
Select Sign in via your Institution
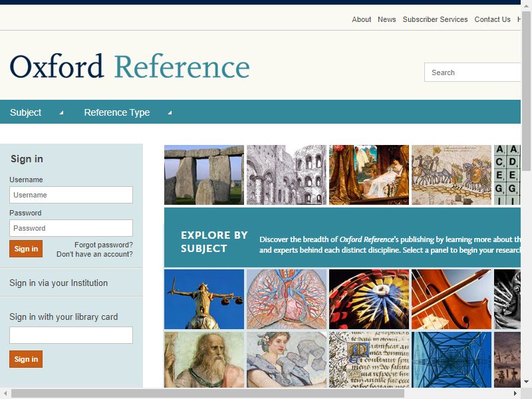[x=59, y=283]
